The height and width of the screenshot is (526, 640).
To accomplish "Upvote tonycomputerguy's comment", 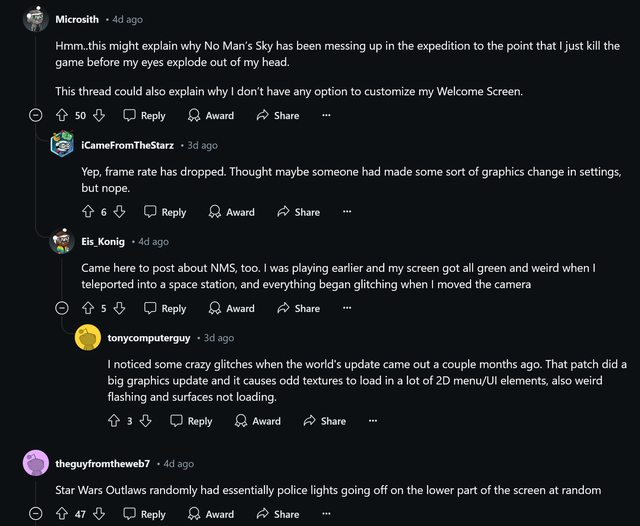I will tap(114, 421).
